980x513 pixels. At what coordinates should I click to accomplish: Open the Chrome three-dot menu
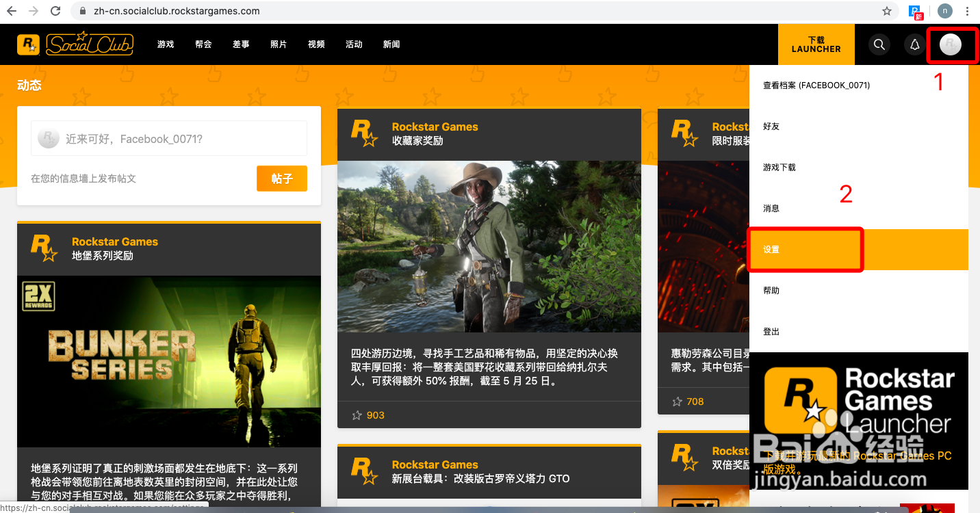pos(967,11)
